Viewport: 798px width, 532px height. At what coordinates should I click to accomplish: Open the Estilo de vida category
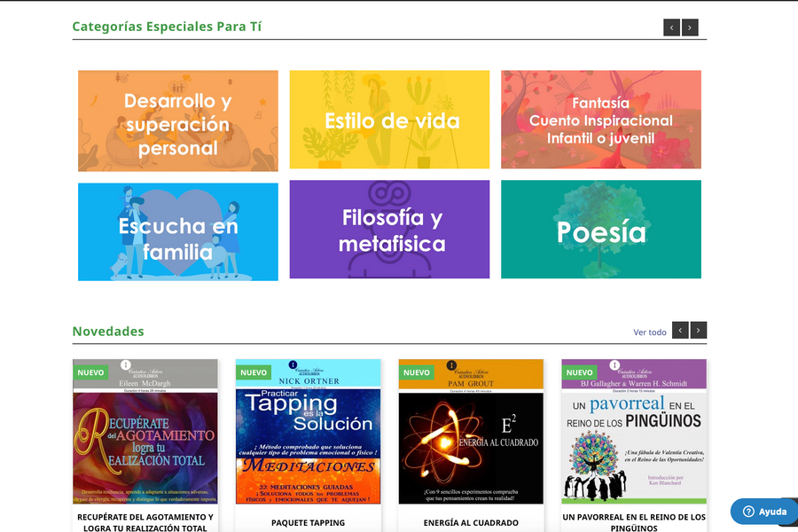click(x=389, y=120)
